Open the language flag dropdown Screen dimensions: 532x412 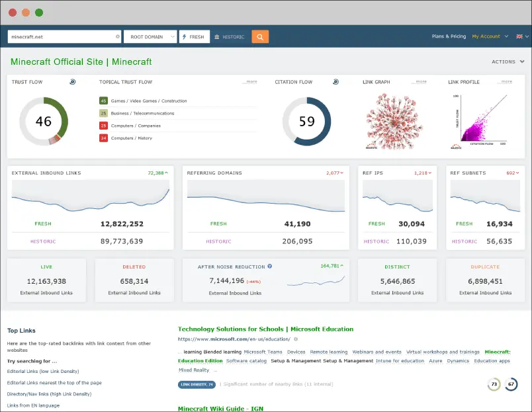tap(521, 36)
